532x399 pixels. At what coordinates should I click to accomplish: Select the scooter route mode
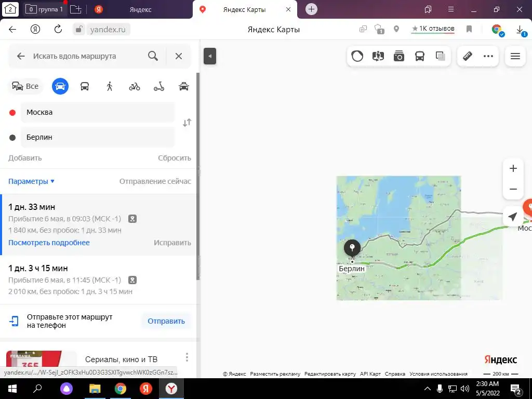click(x=159, y=87)
